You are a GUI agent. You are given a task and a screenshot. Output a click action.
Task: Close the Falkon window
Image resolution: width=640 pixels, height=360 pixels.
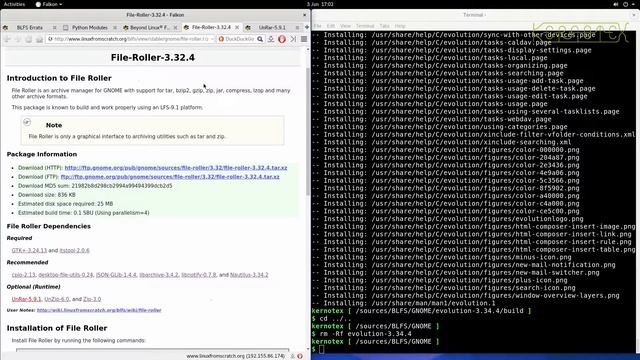(304, 15)
